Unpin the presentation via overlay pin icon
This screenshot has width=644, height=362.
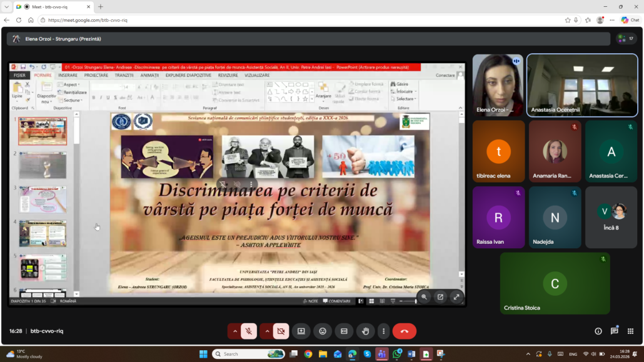pyautogui.click(x=222, y=184)
